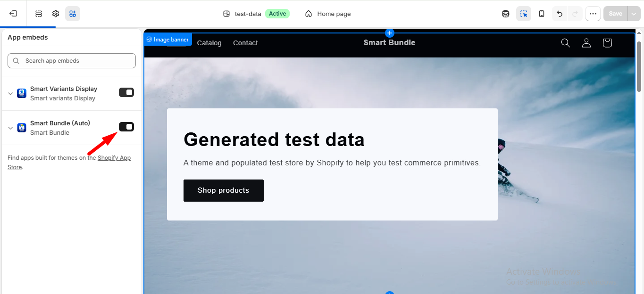644x294 pixels.
Task: Select the Generated test data heading
Action: click(x=274, y=140)
